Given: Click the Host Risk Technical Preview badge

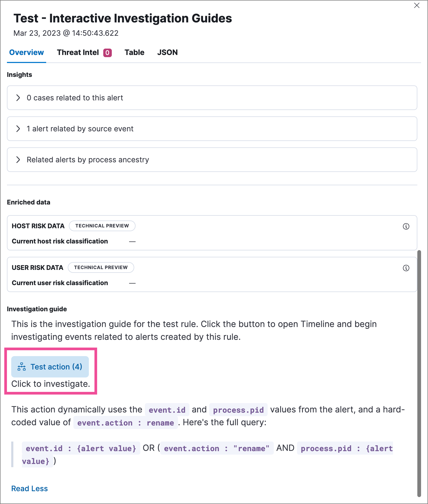Looking at the screenshot, I should click(102, 226).
